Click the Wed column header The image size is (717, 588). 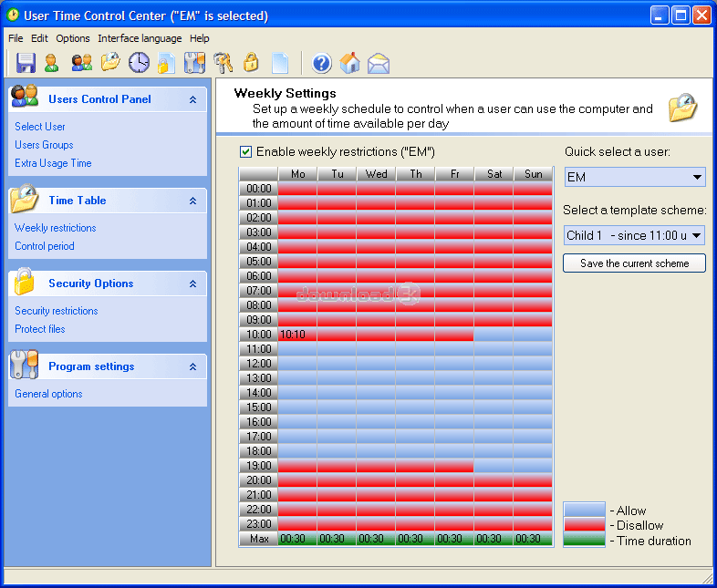(x=376, y=174)
